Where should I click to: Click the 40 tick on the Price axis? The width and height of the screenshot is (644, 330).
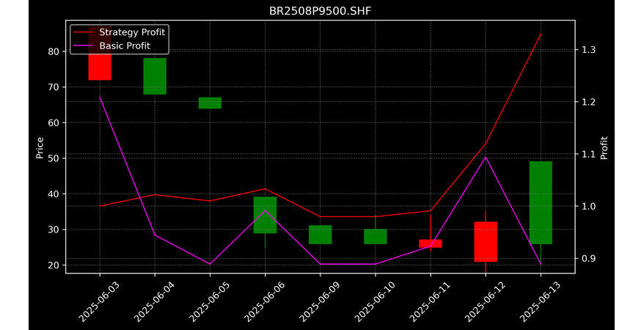[54, 194]
